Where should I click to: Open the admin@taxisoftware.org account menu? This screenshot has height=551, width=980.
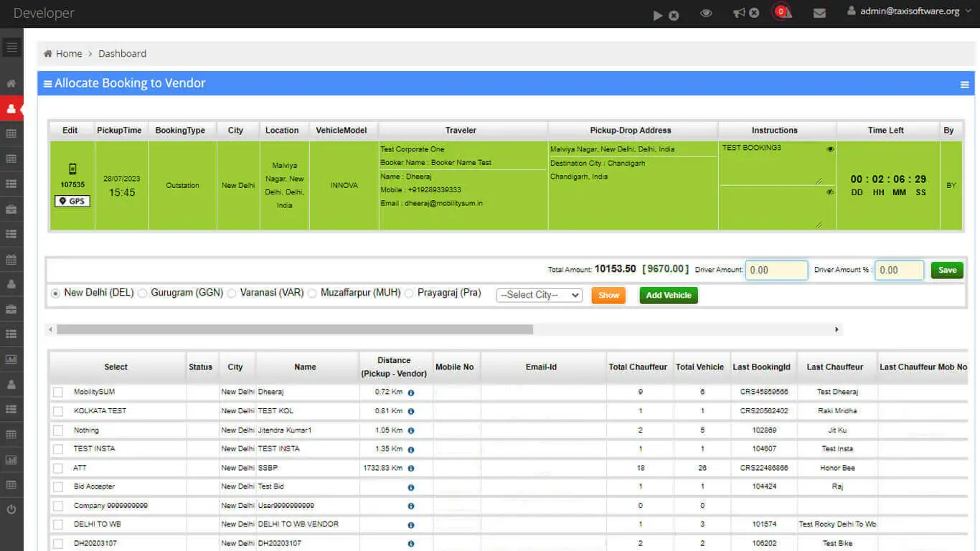pyautogui.click(x=903, y=11)
